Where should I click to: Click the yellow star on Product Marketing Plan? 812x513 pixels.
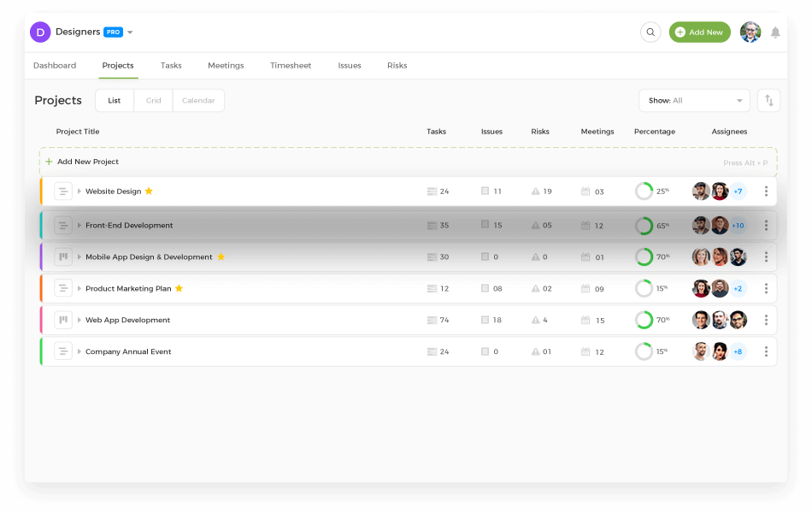coord(179,289)
